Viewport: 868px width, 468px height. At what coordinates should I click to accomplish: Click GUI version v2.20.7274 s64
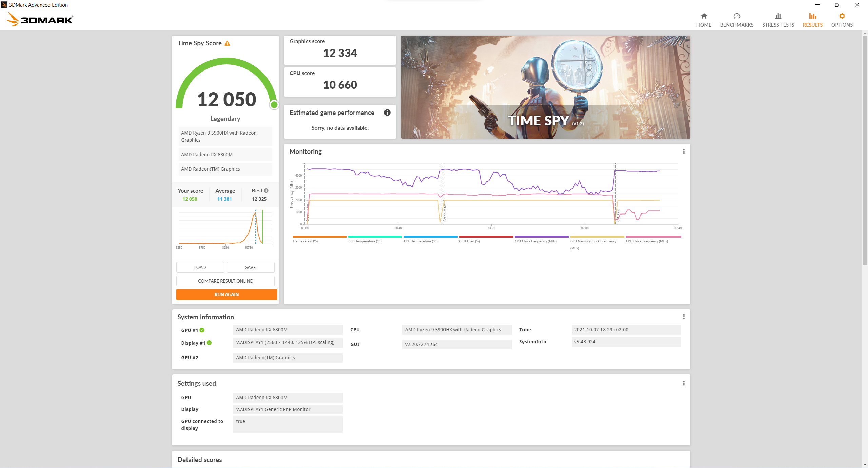[x=457, y=344]
